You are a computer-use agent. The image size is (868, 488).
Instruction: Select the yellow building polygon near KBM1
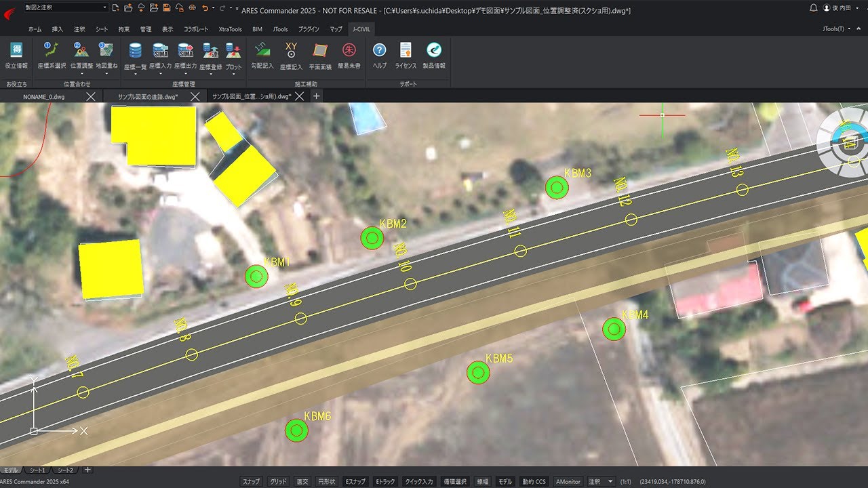point(112,269)
